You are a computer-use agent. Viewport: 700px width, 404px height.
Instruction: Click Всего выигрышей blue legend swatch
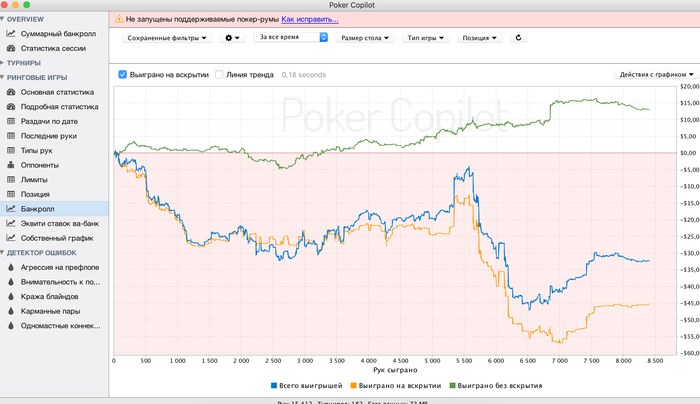(274, 385)
